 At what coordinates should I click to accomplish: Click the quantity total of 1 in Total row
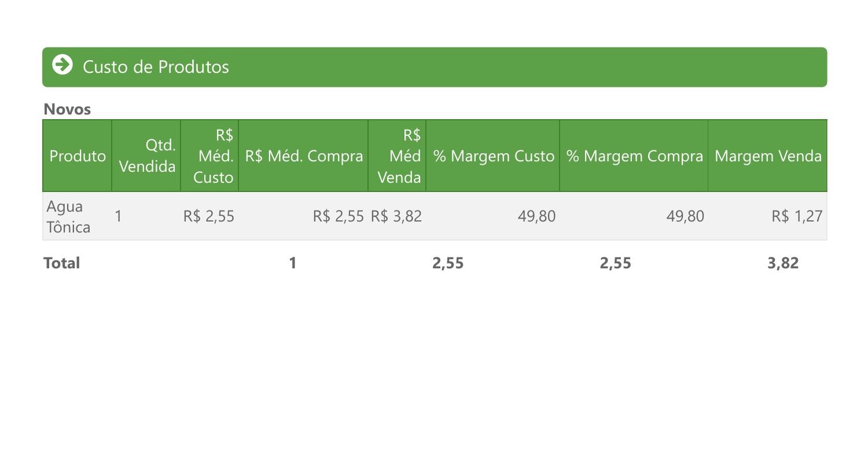[x=293, y=263]
